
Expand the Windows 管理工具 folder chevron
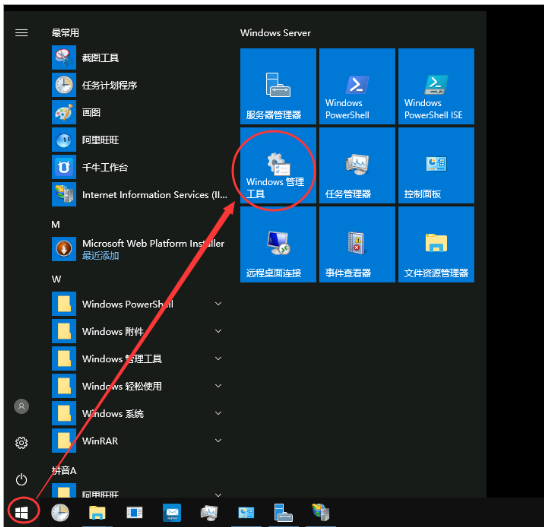pos(218,358)
